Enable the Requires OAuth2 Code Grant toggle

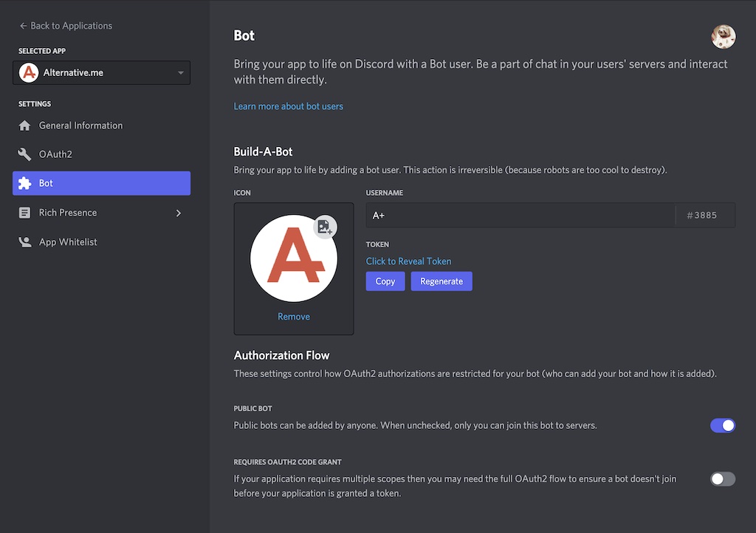722,478
